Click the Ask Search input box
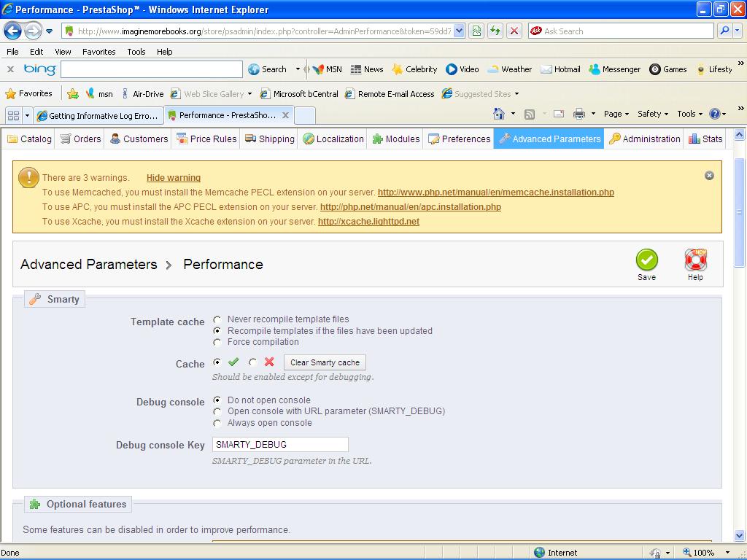The image size is (747, 560). coord(622,31)
